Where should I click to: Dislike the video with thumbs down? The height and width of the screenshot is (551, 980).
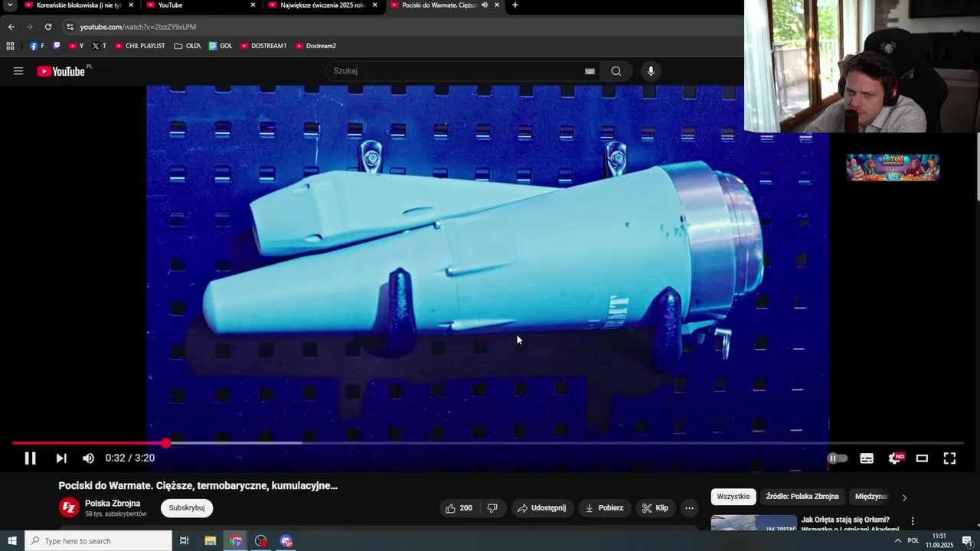point(492,508)
